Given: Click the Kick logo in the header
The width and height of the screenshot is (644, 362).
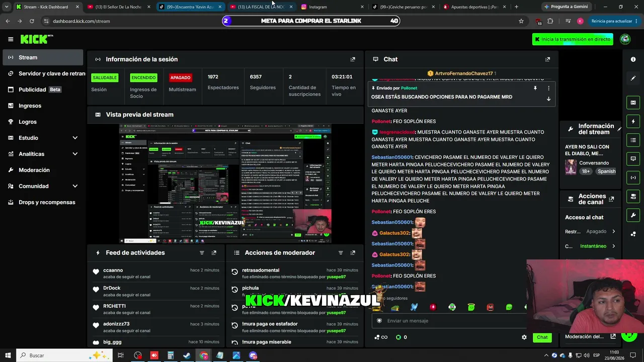Looking at the screenshot, I should 37,39.
